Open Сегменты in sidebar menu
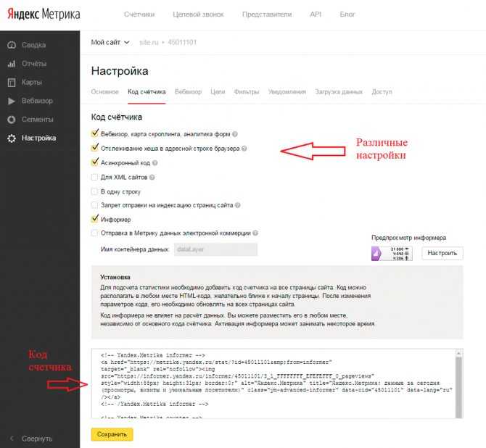The width and height of the screenshot is (486, 448). coord(38,120)
